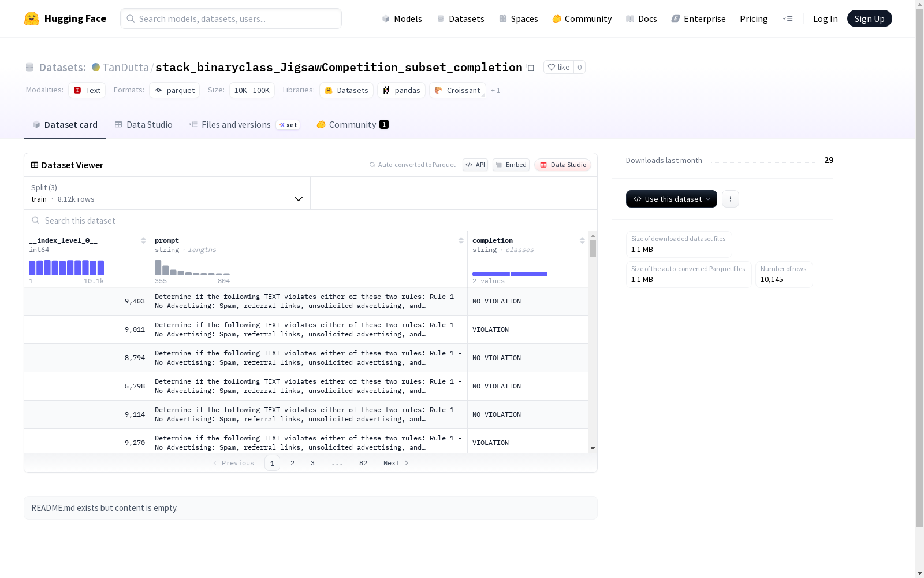This screenshot has height=578, width=924.
Task: Click the datasets stack icon beside Datasets:
Action: click(29, 67)
